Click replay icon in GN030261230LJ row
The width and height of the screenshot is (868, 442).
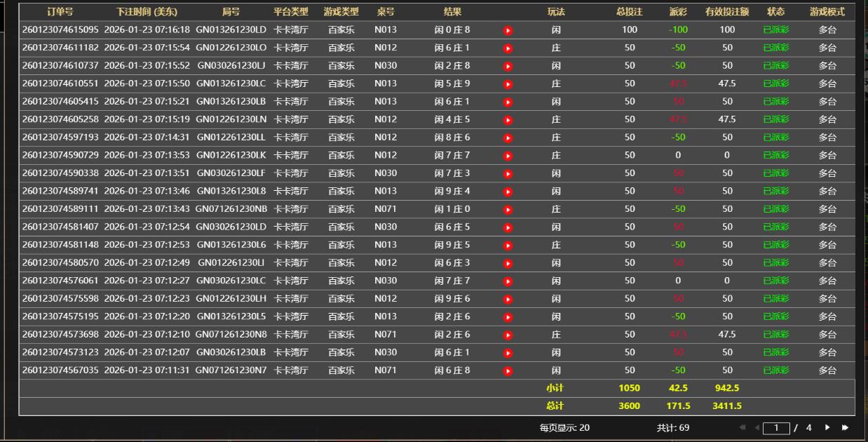coord(508,66)
